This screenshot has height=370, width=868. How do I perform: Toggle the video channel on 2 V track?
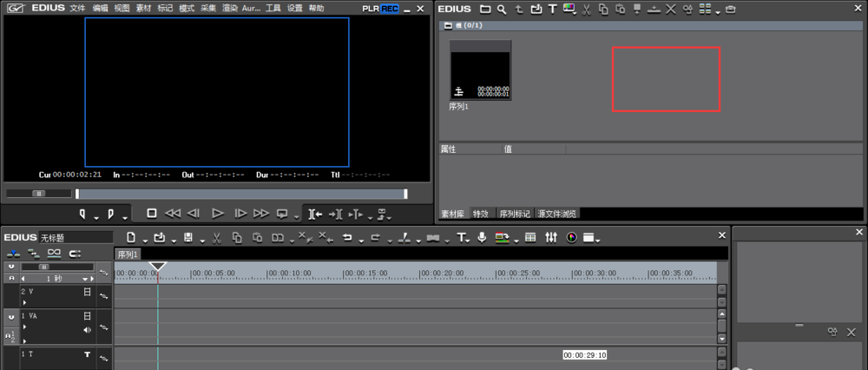pos(87,293)
